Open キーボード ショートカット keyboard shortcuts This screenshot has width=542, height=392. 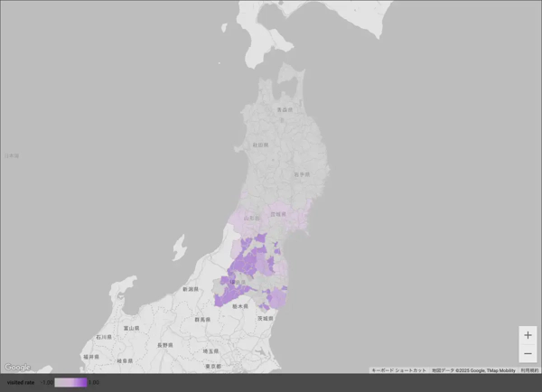pyautogui.click(x=398, y=370)
